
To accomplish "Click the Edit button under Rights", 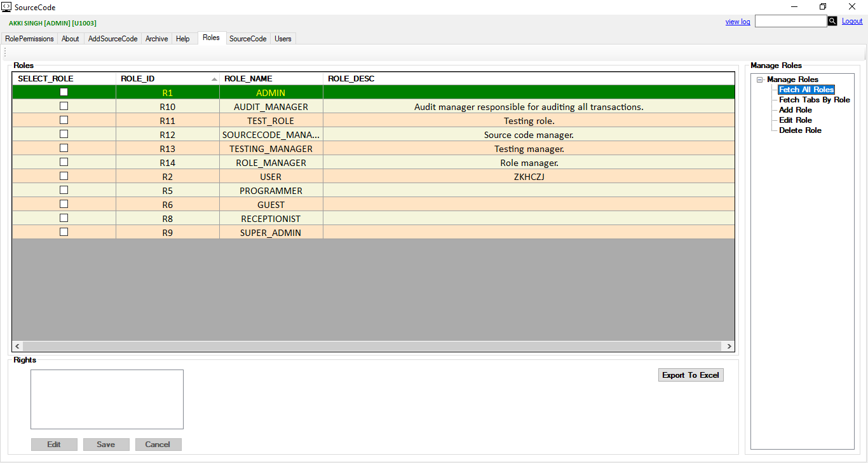I will pos(54,445).
